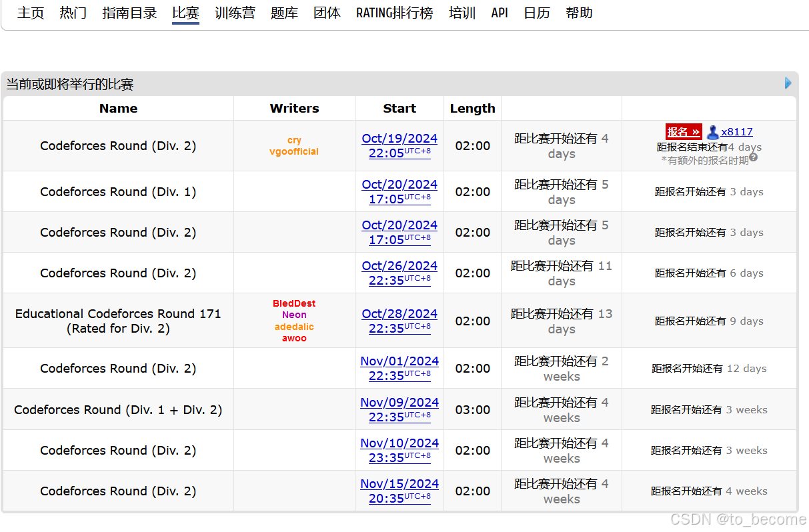
Task: Open 训练营 navigation item
Action: click(x=235, y=13)
